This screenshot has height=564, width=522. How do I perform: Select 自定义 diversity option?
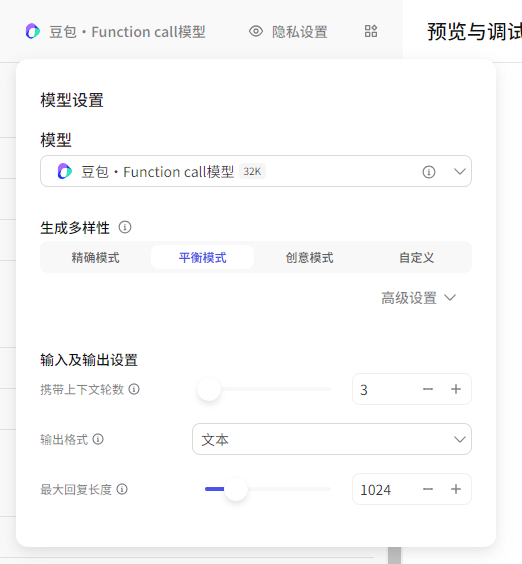click(x=417, y=258)
